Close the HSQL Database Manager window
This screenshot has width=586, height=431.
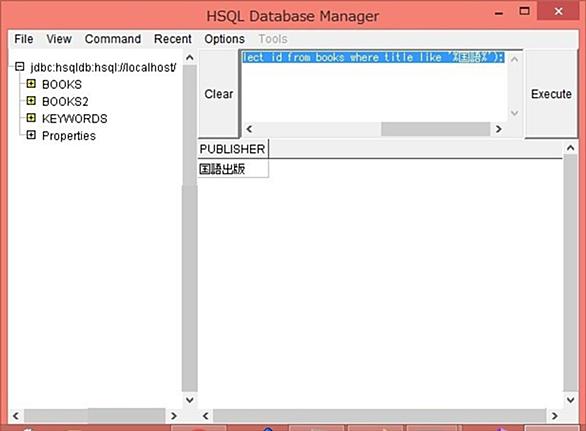point(559,11)
